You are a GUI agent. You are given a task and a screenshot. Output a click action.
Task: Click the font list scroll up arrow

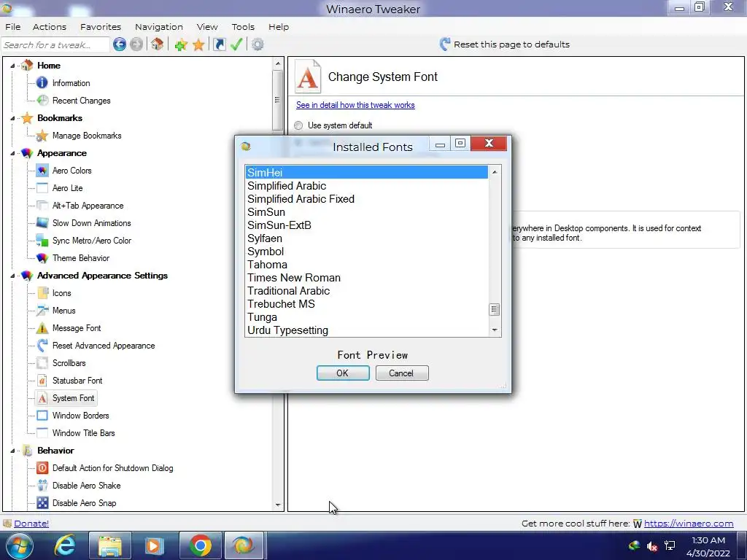(495, 172)
